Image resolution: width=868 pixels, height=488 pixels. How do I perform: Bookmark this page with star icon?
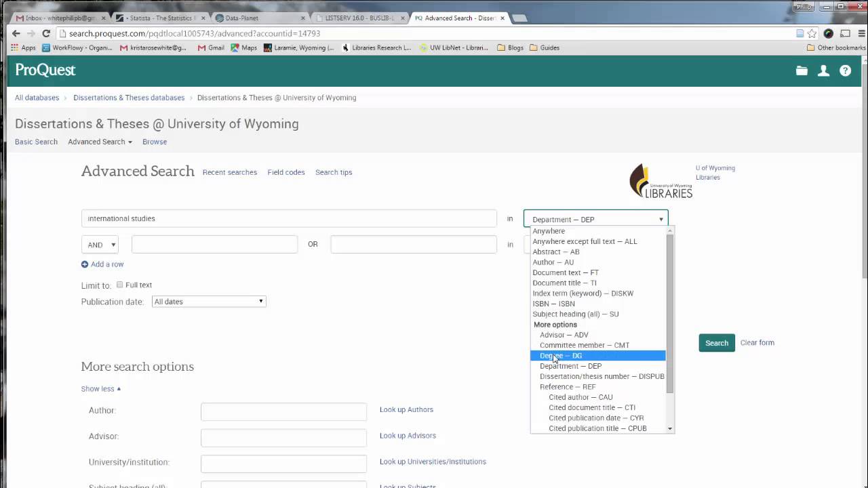tap(812, 33)
